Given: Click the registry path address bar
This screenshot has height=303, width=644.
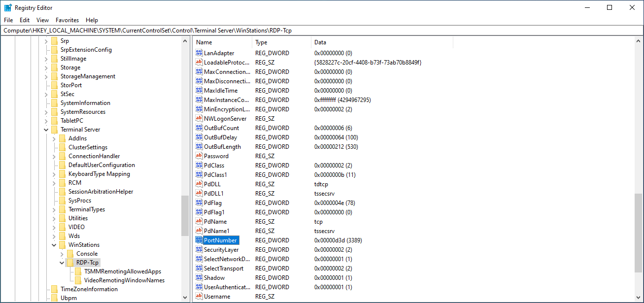Looking at the screenshot, I should coord(322,31).
